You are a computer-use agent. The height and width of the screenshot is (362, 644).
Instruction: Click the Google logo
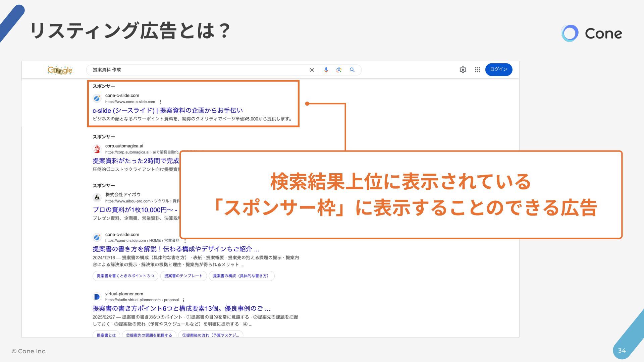pyautogui.click(x=60, y=70)
